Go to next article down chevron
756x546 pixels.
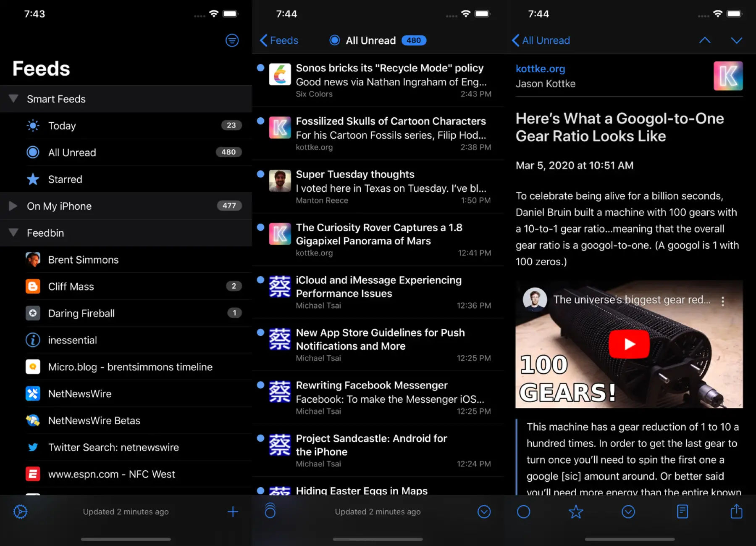click(x=736, y=40)
